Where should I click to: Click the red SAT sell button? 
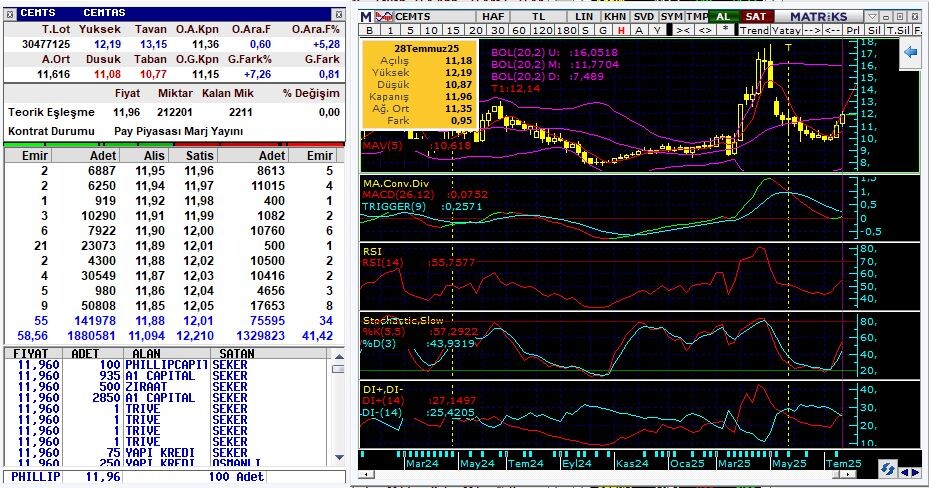tap(755, 17)
